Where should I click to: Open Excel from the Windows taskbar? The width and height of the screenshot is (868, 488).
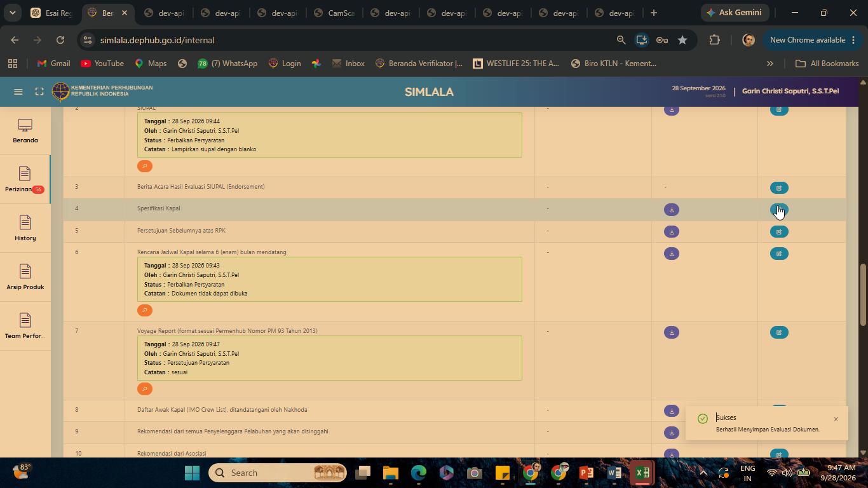(642, 473)
